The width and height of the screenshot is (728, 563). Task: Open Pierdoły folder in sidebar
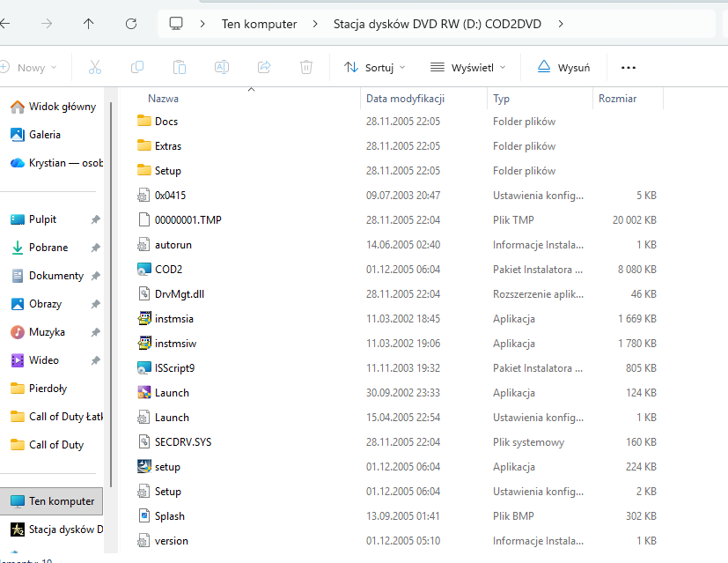pos(39,389)
